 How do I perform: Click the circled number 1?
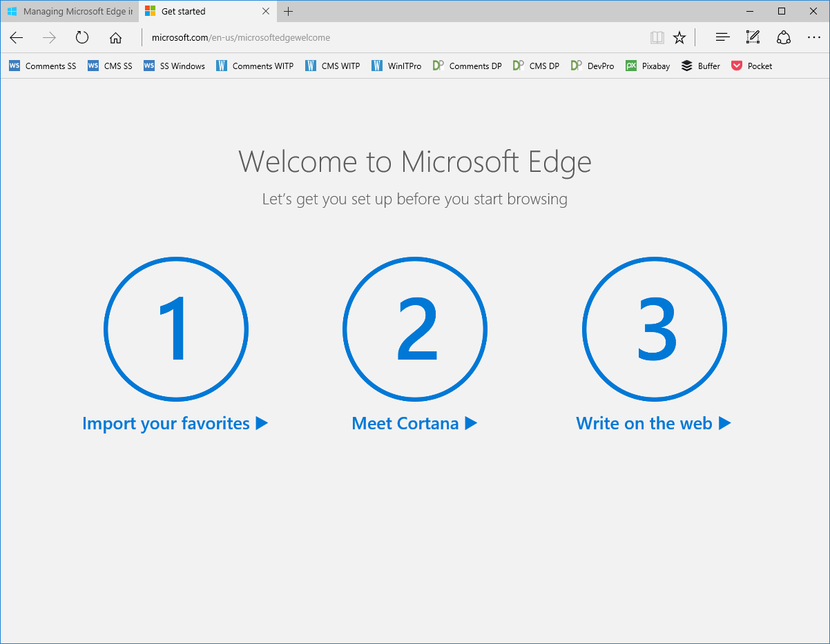[176, 329]
